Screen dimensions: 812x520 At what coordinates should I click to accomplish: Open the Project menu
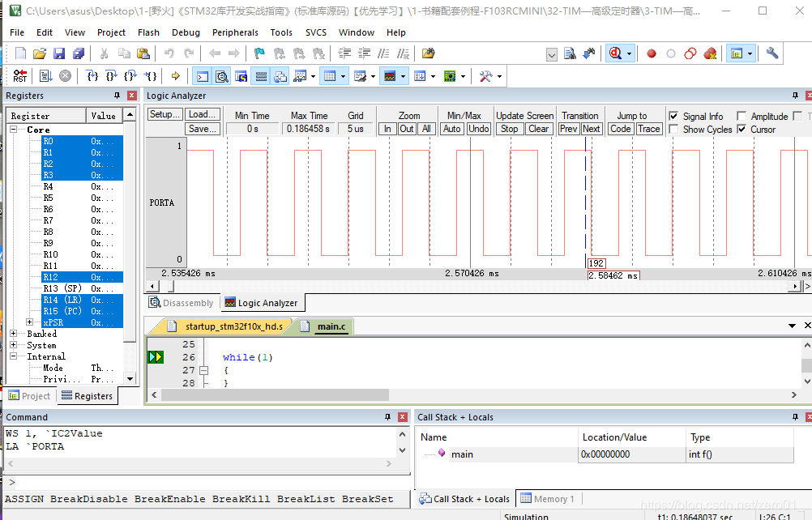click(x=111, y=32)
